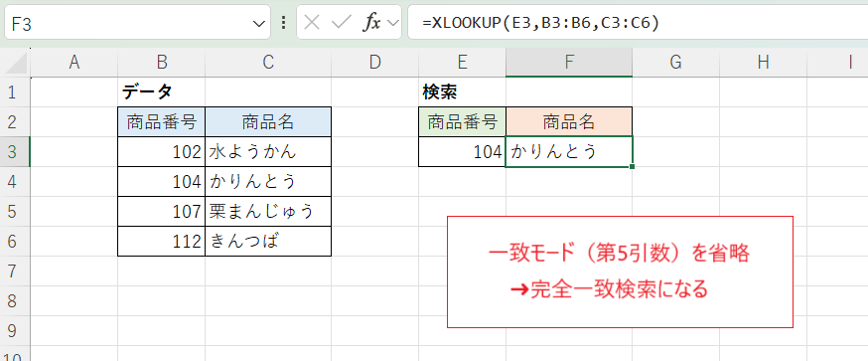Select the cell with 水ようかん
Image resolution: width=868 pixels, height=361 pixels.
(x=268, y=152)
